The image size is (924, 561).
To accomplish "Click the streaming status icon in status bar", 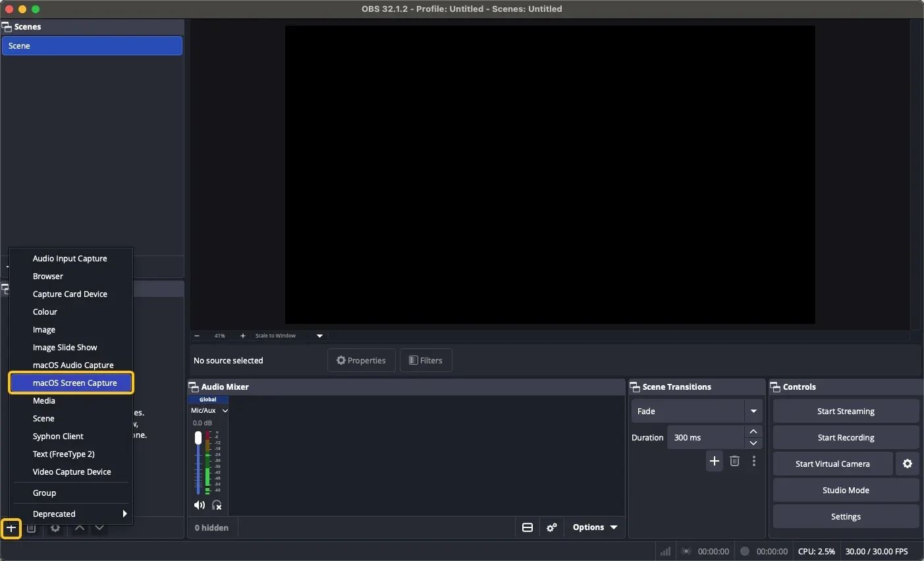I will coord(686,551).
